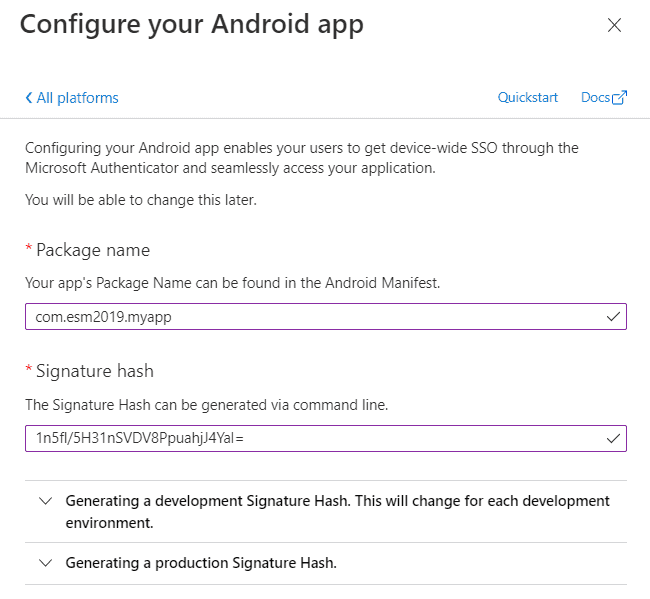Open the 'Generating a production Signature Hash' section

tap(326, 563)
